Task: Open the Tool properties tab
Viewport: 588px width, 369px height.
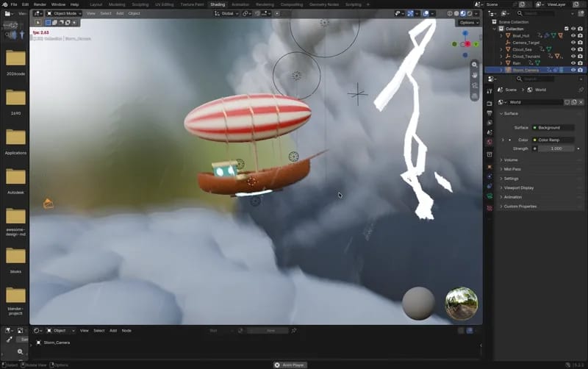Action: 490,91
